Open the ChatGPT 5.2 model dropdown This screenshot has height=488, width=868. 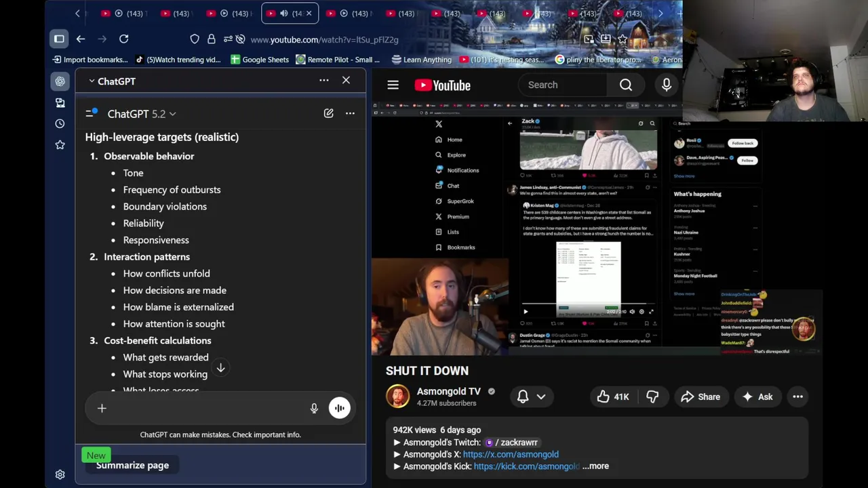click(x=141, y=114)
